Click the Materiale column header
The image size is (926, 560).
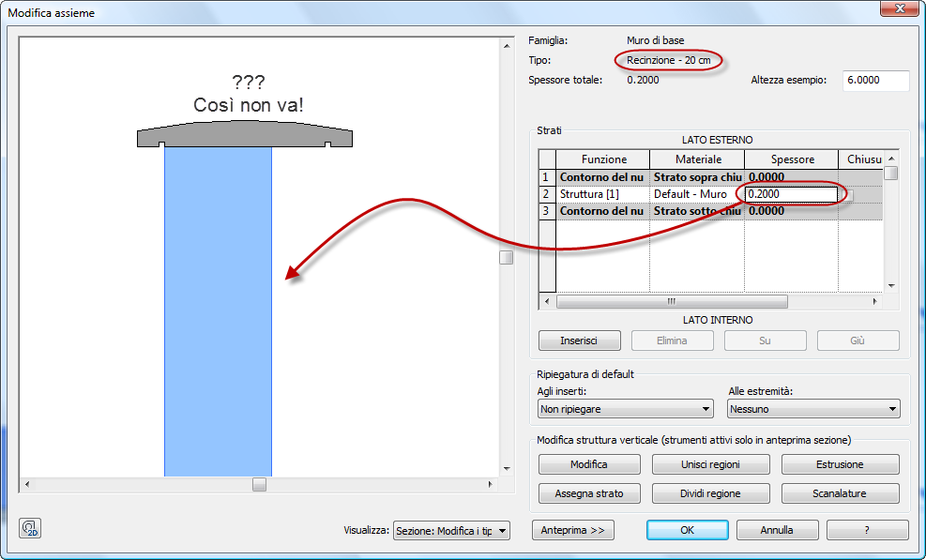point(698,159)
